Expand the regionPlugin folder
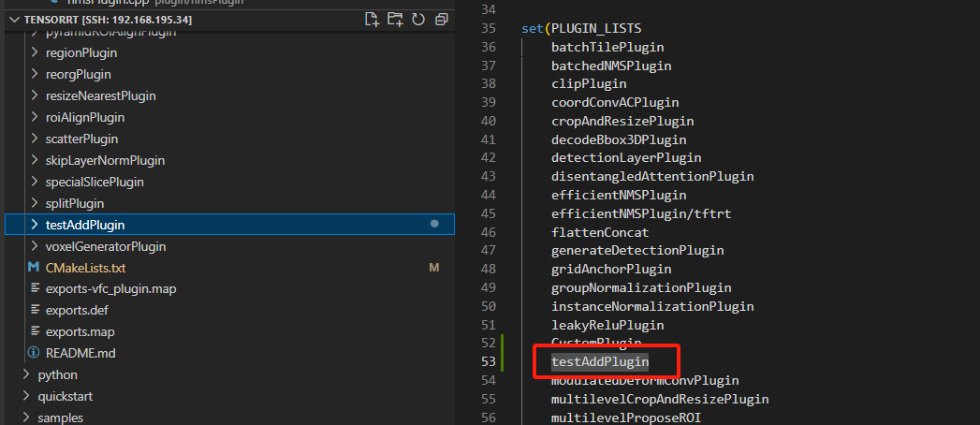The width and height of the screenshot is (980, 425). 35,53
